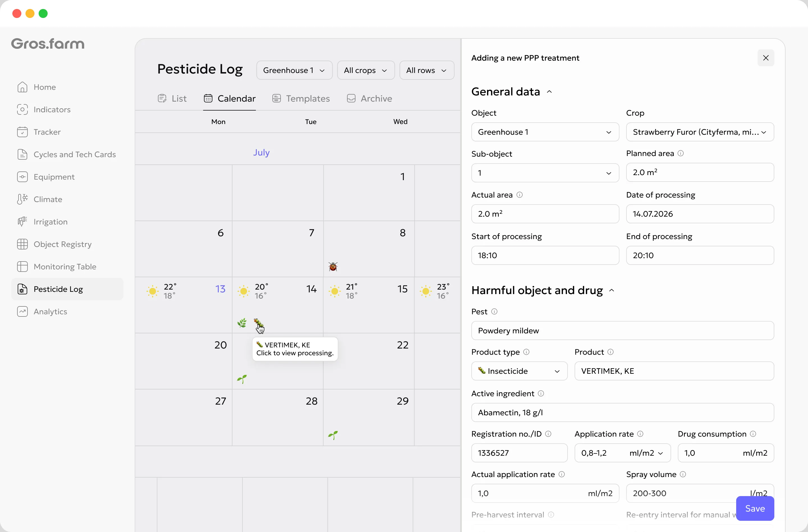Open the Equipment section

point(46,177)
